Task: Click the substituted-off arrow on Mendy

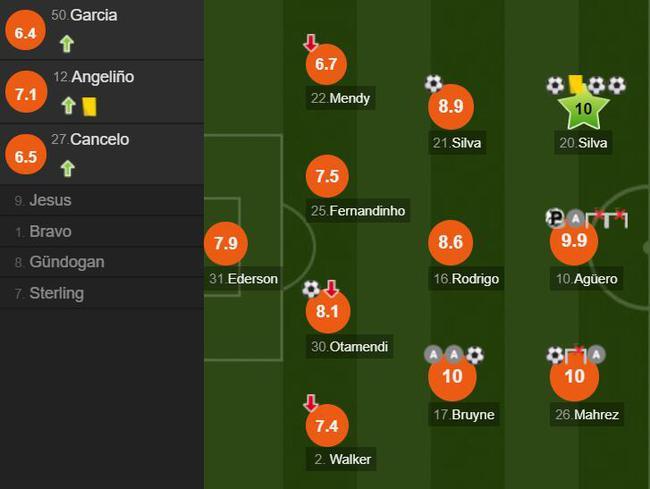Action: [310, 43]
